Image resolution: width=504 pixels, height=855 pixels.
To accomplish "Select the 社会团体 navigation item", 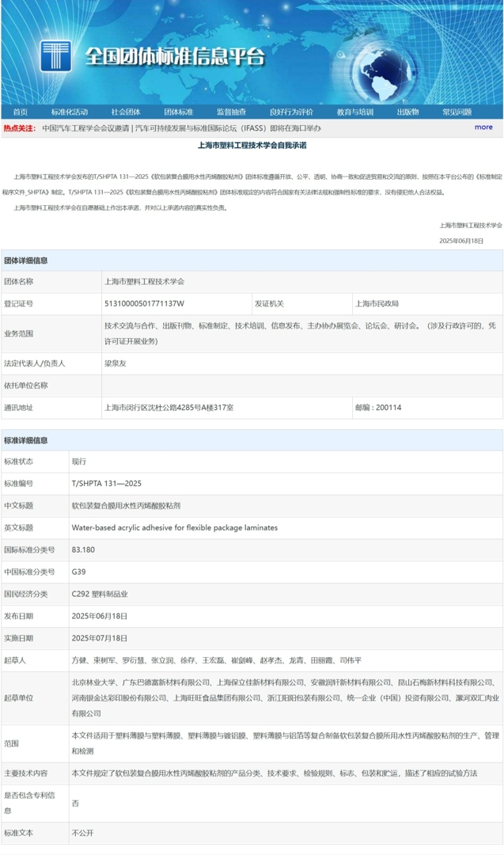I will point(125,112).
